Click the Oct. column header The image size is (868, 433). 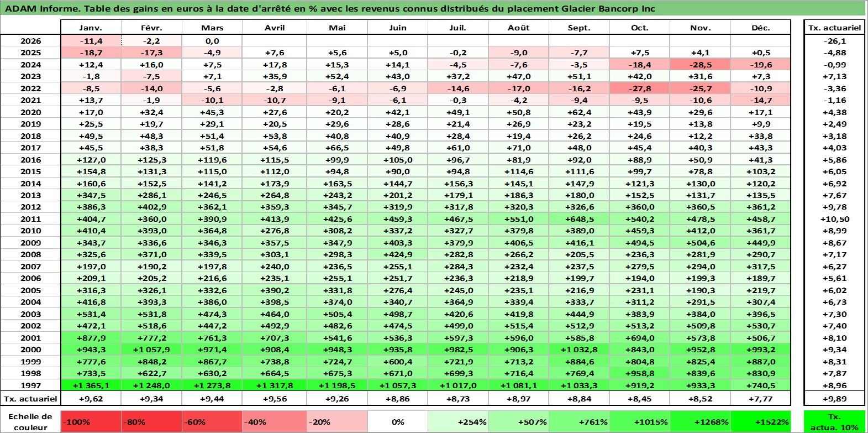640,28
